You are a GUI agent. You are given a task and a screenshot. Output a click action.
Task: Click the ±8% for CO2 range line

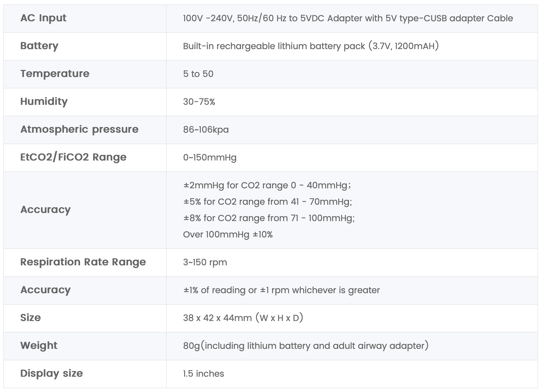tap(269, 218)
